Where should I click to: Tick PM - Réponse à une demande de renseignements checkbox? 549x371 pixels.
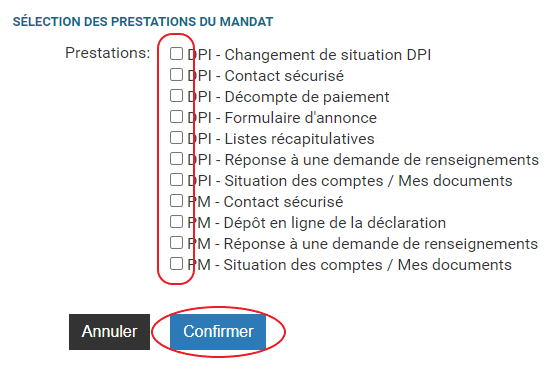176,243
